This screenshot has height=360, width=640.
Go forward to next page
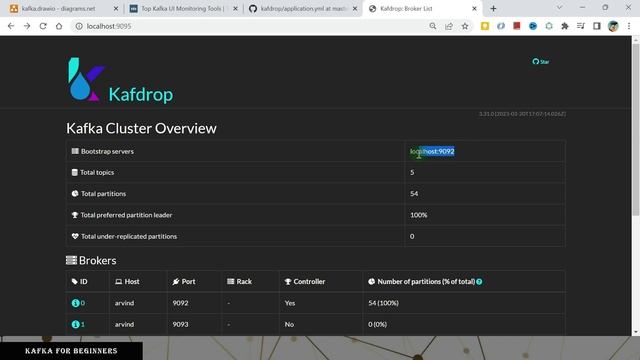(27, 26)
